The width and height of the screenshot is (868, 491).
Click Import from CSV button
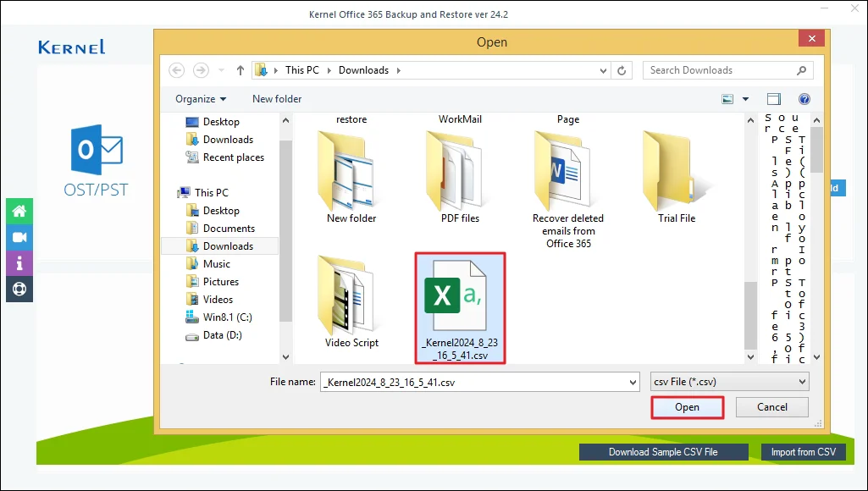(x=804, y=452)
